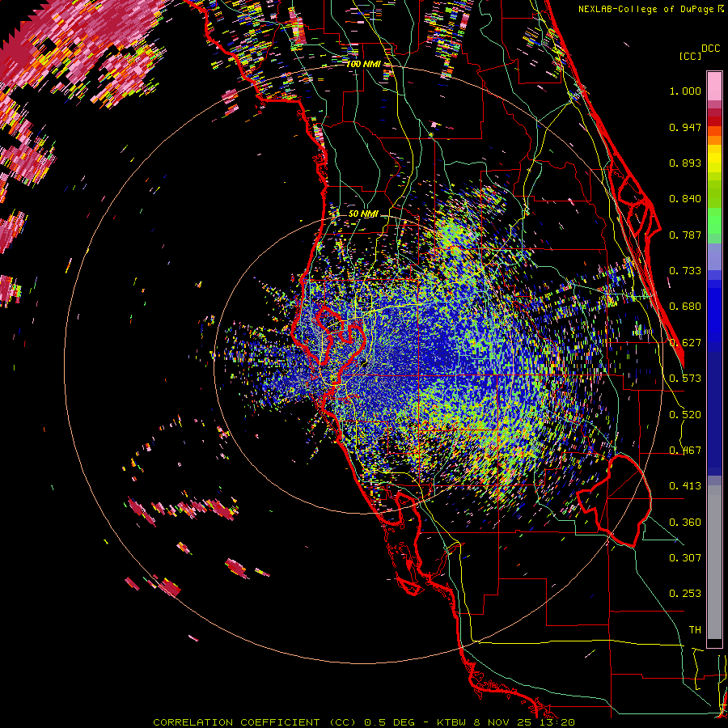Click the 0.360 scale value
This screenshot has height=728, width=728.
(x=685, y=523)
